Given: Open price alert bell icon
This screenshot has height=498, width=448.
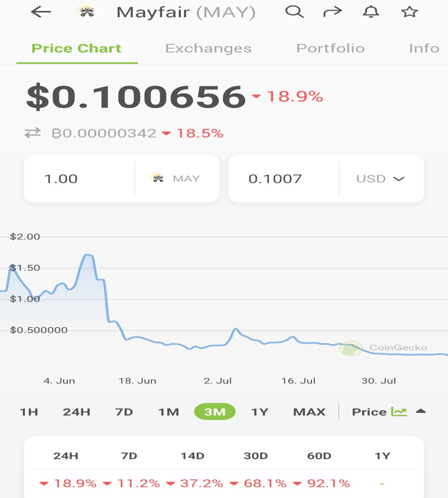Looking at the screenshot, I should click(x=371, y=12).
